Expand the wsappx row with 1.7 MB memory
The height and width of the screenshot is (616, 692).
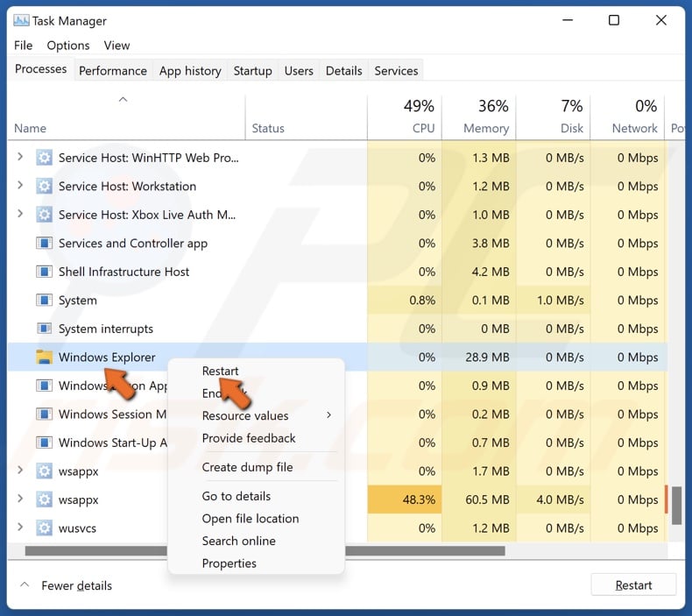pos(20,471)
